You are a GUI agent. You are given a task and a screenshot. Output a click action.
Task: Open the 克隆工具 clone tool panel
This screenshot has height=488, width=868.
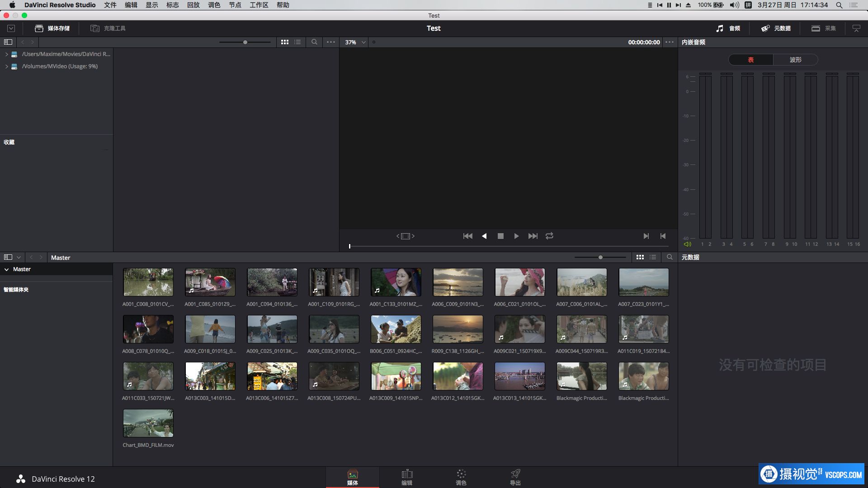[x=108, y=28]
